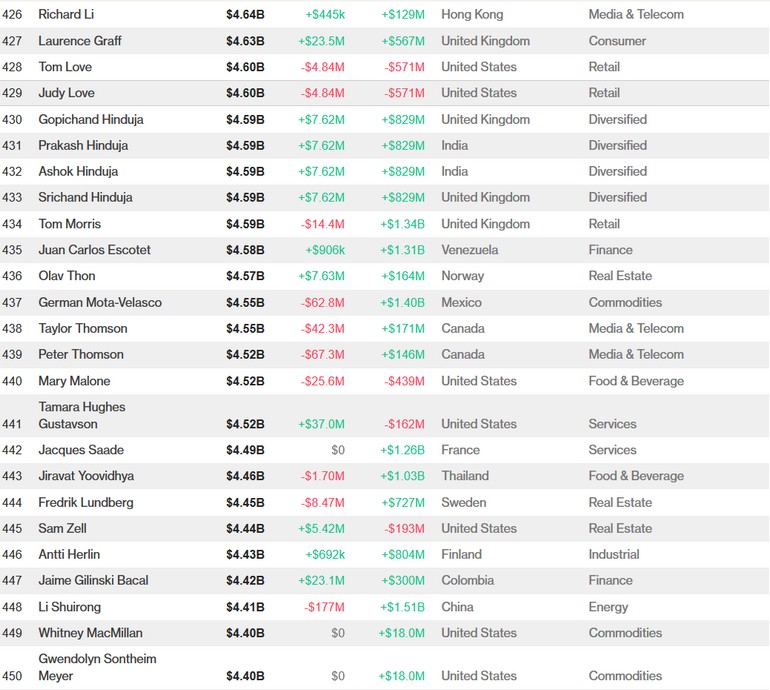
Task: Select Fredrik Lundberg from the list
Action: [x=86, y=502]
